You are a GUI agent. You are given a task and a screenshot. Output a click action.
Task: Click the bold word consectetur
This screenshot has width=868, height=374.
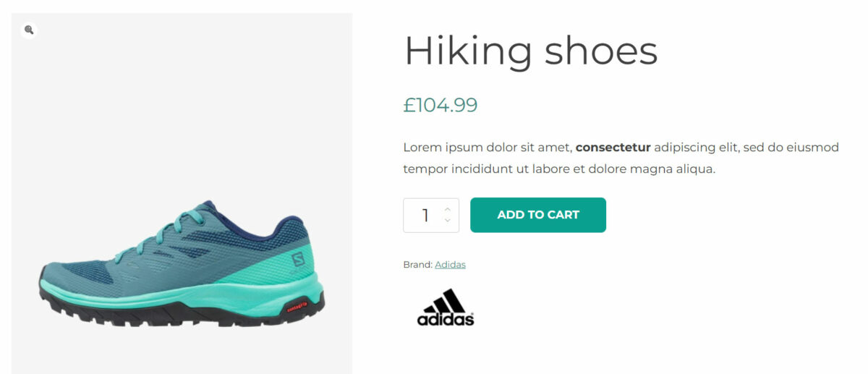coord(613,148)
